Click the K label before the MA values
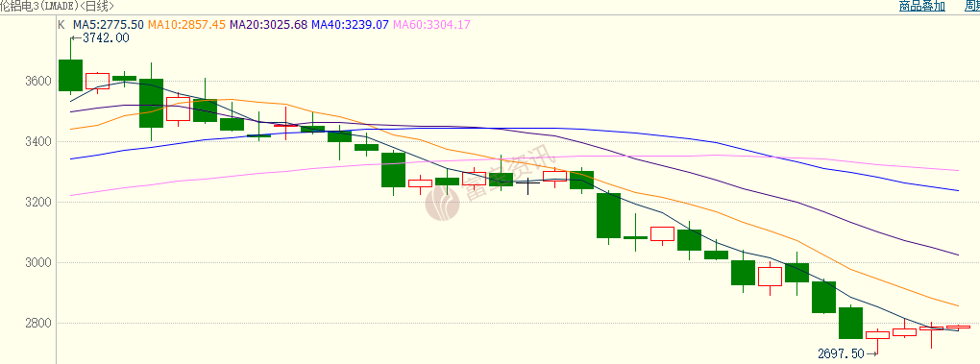The width and height of the screenshot is (980, 364). (61, 25)
